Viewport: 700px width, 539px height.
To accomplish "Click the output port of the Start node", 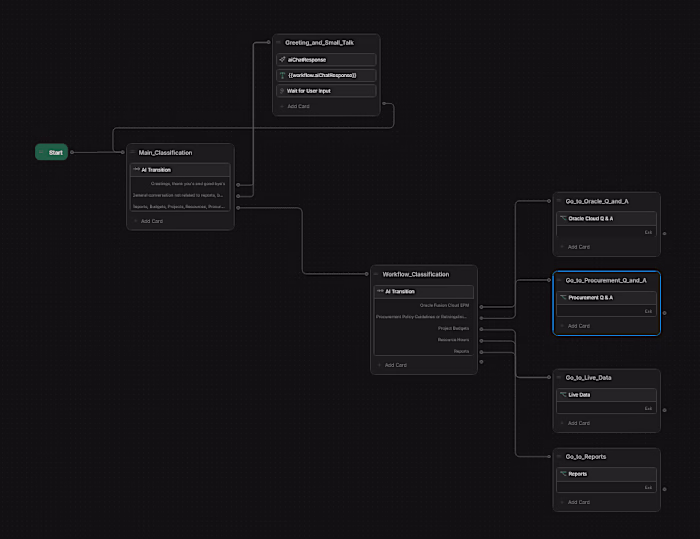I will [x=72, y=152].
